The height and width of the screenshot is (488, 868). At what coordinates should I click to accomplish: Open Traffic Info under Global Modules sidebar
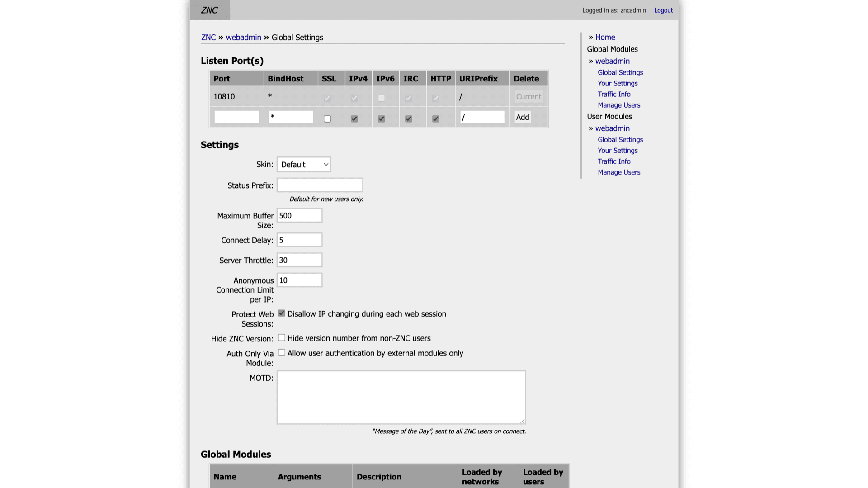pos(614,94)
